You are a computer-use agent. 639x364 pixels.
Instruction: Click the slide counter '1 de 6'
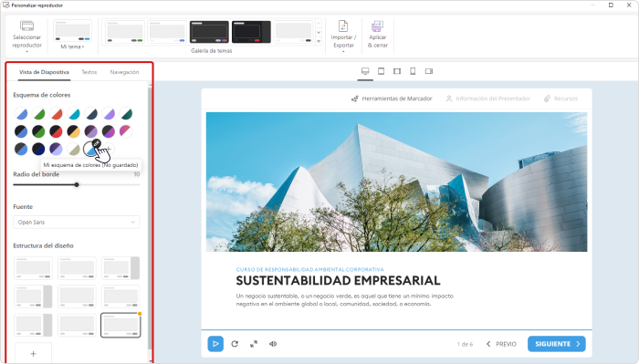tap(465, 345)
